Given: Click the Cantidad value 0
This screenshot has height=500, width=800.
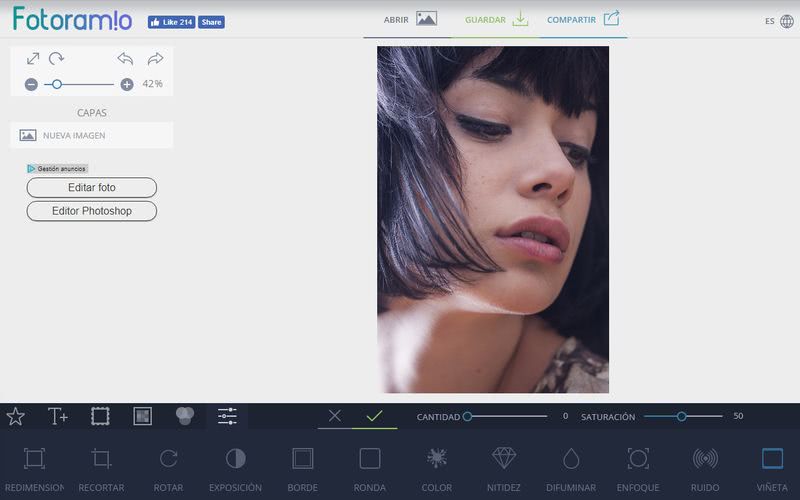Looking at the screenshot, I should (x=565, y=416).
